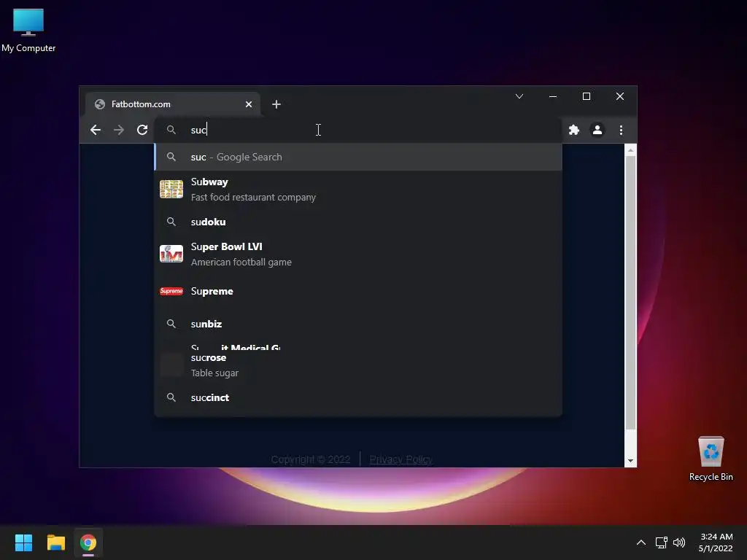Click the volume speaker tray icon
This screenshot has height=560, width=747.
pyautogui.click(x=679, y=542)
